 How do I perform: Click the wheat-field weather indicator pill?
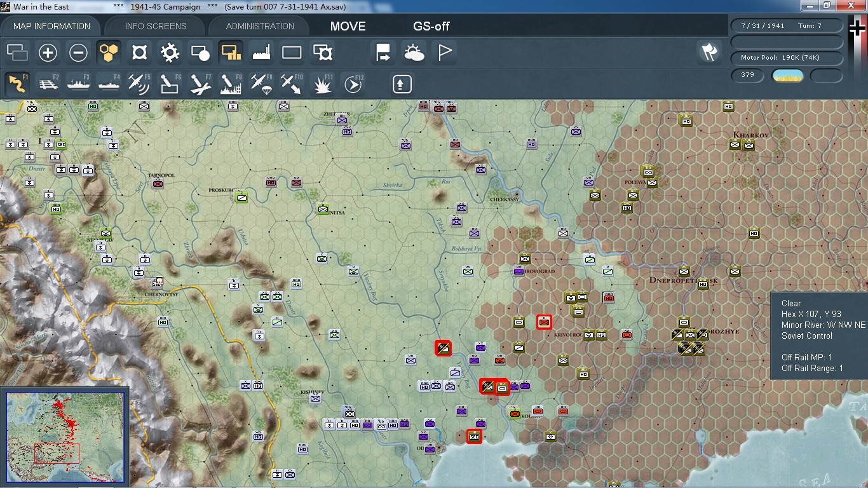(x=788, y=76)
